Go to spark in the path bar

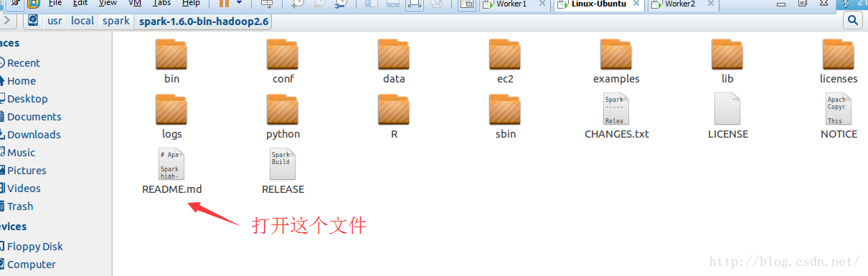coord(116,20)
